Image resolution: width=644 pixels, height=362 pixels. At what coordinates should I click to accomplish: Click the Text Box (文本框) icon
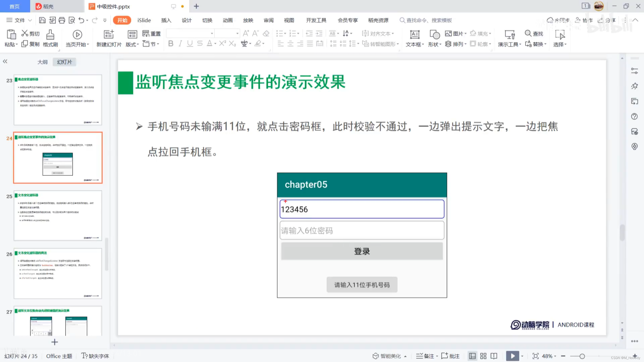coord(415,34)
